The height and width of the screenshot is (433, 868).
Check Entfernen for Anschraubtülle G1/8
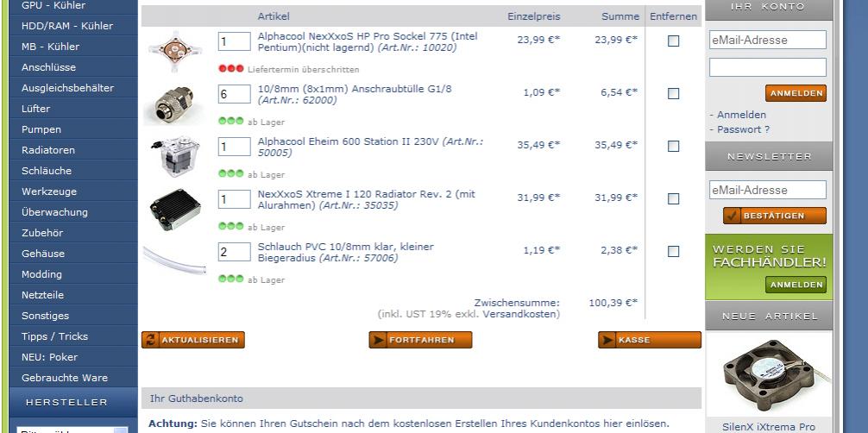coord(673,93)
